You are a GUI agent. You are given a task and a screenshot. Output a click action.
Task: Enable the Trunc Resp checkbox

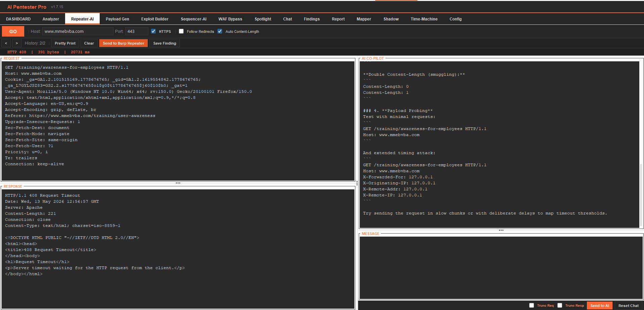click(560, 305)
